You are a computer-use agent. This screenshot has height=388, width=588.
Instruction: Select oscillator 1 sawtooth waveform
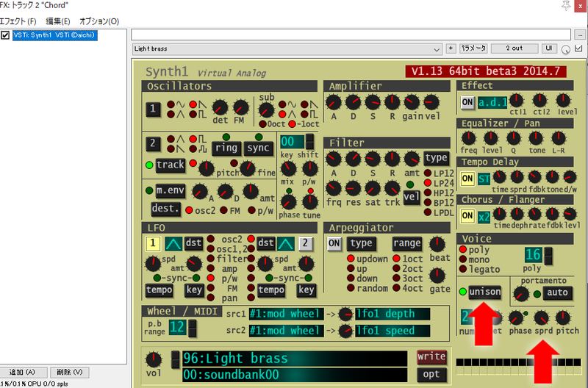(193, 104)
